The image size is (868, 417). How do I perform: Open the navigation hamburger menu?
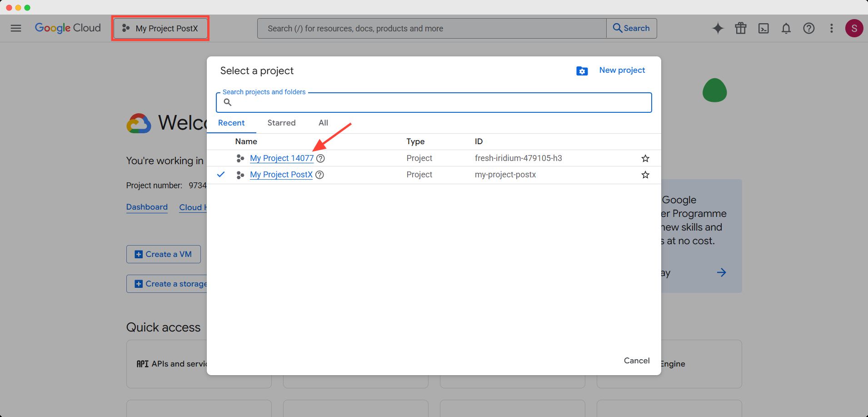click(16, 28)
